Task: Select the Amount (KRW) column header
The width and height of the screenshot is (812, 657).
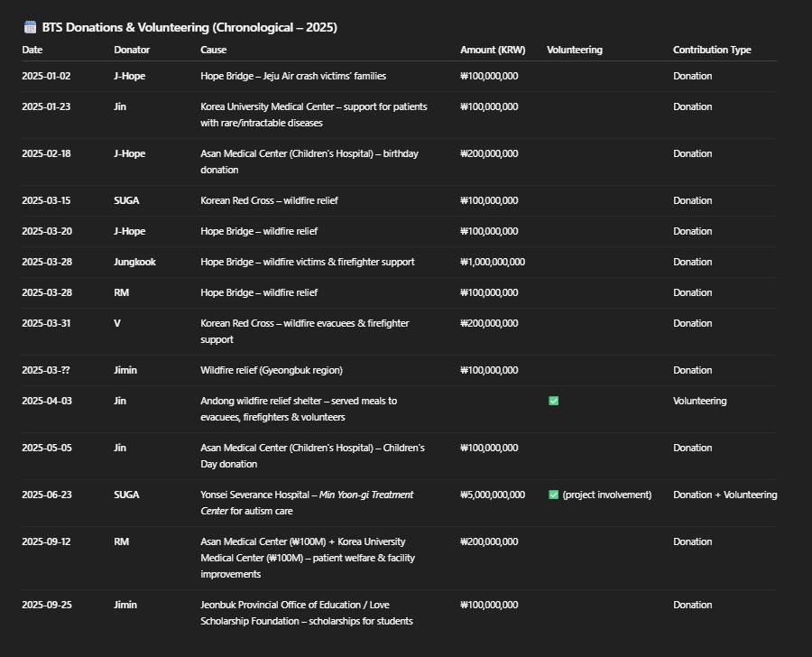Action: [x=493, y=50]
